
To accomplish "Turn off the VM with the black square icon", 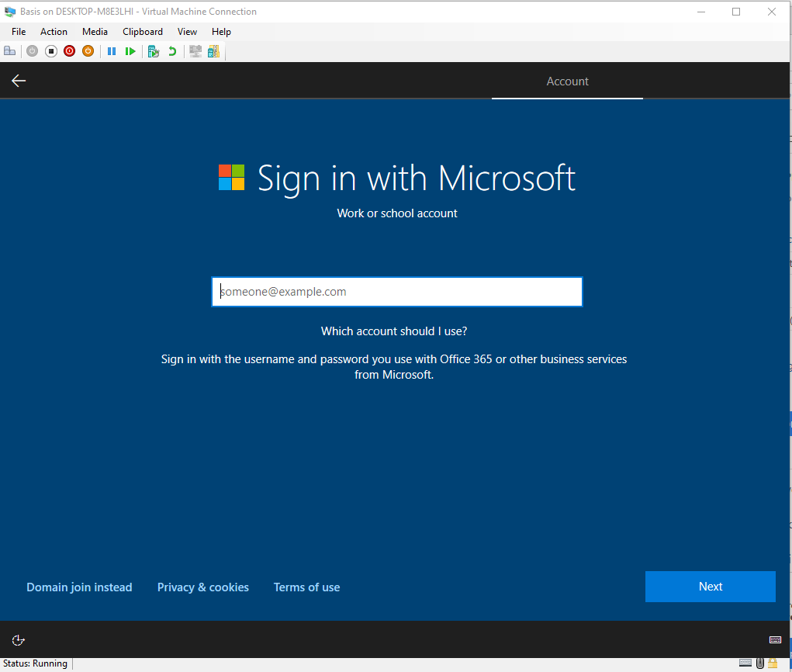I will (51, 51).
